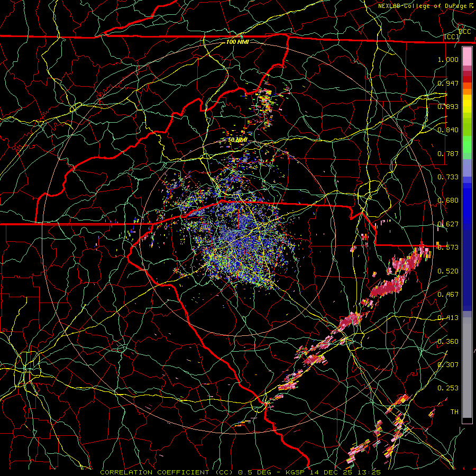This screenshot has height=476, width=476.
Task: Select the 0.573 scale value
Action: [x=448, y=247]
